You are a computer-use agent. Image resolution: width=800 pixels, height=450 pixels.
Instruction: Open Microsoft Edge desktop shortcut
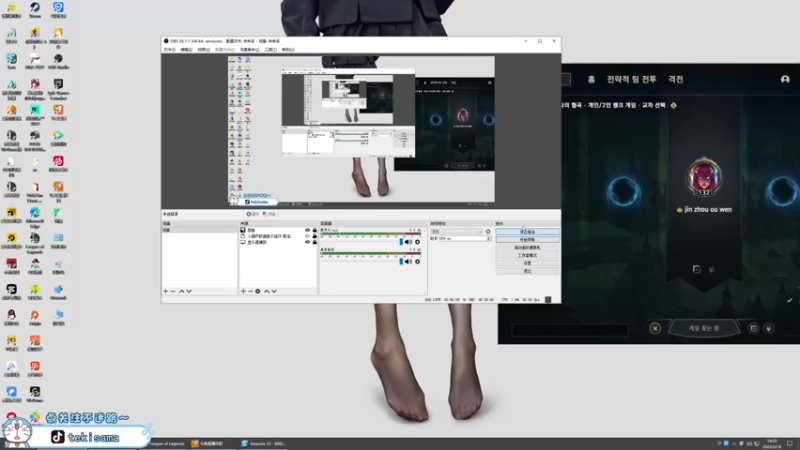coord(35,216)
